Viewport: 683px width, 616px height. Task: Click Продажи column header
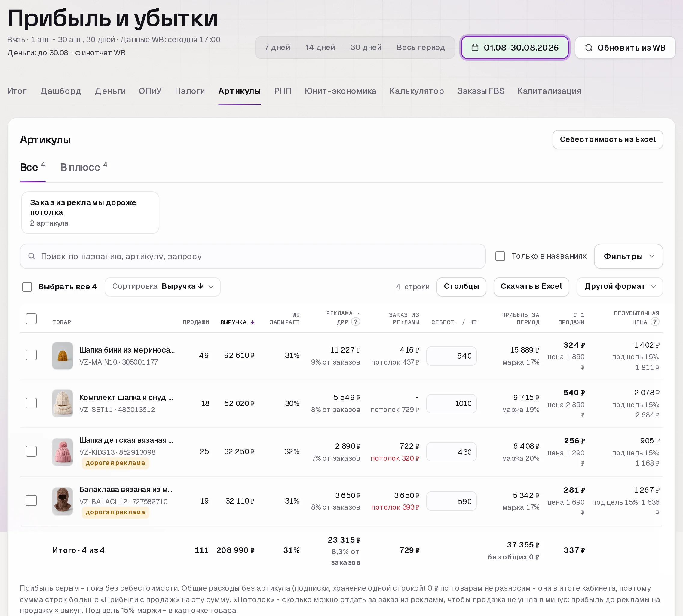[x=195, y=322]
